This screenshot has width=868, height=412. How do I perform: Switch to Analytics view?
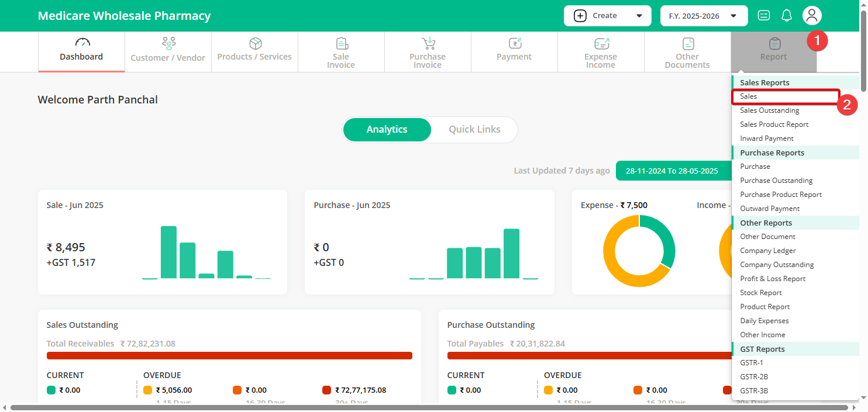point(387,130)
